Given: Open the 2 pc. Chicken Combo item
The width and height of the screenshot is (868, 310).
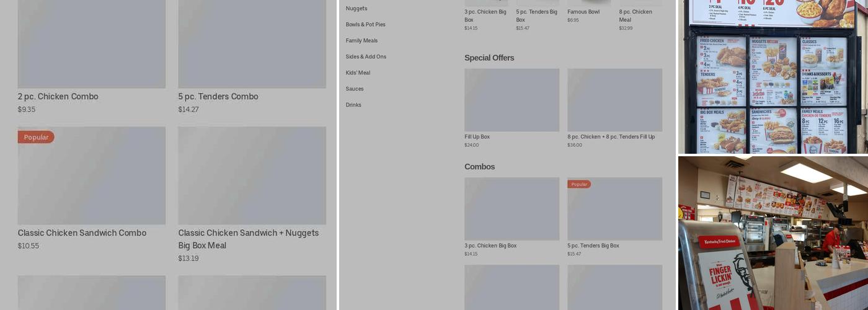Looking at the screenshot, I should (x=58, y=96).
